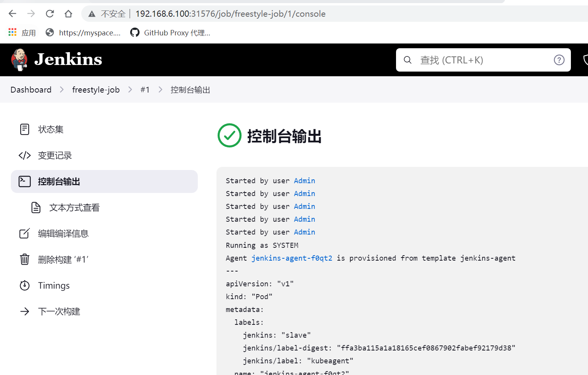Open 状态集 sidebar item
588x375 pixels.
[104, 129]
